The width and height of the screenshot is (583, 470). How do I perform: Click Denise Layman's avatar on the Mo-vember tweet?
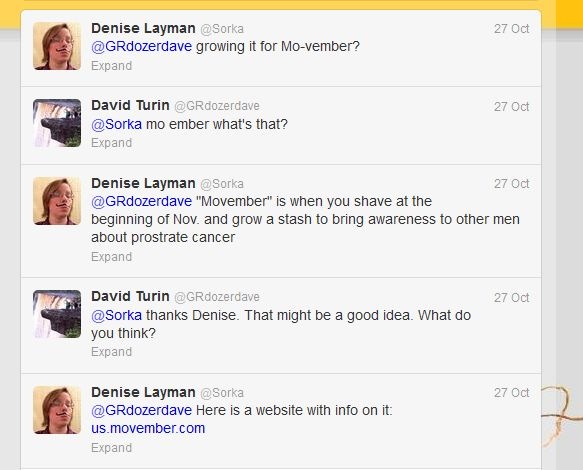pos(57,46)
